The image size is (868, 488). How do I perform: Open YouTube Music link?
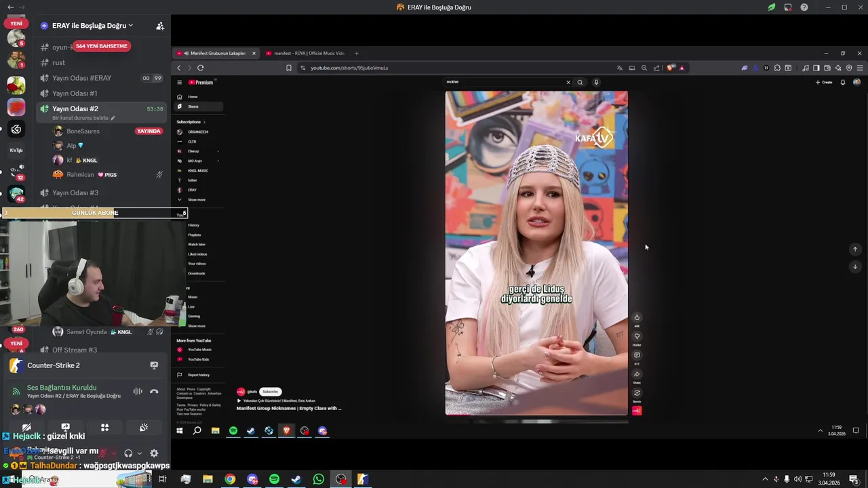pyautogui.click(x=199, y=350)
